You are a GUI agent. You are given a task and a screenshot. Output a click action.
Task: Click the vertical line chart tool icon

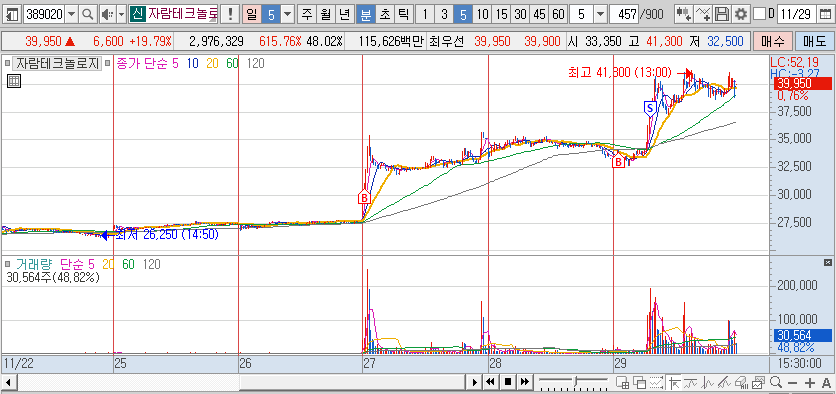709,382
